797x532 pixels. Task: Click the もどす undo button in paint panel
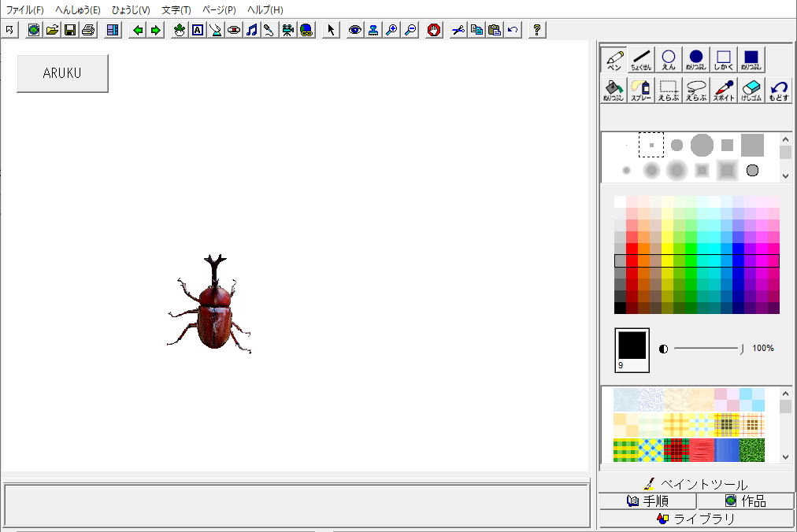pos(779,90)
